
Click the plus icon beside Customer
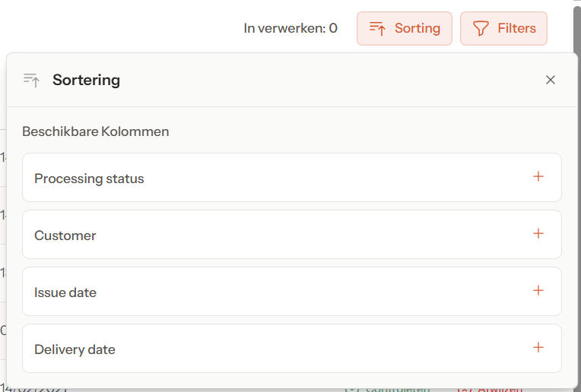point(538,234)
